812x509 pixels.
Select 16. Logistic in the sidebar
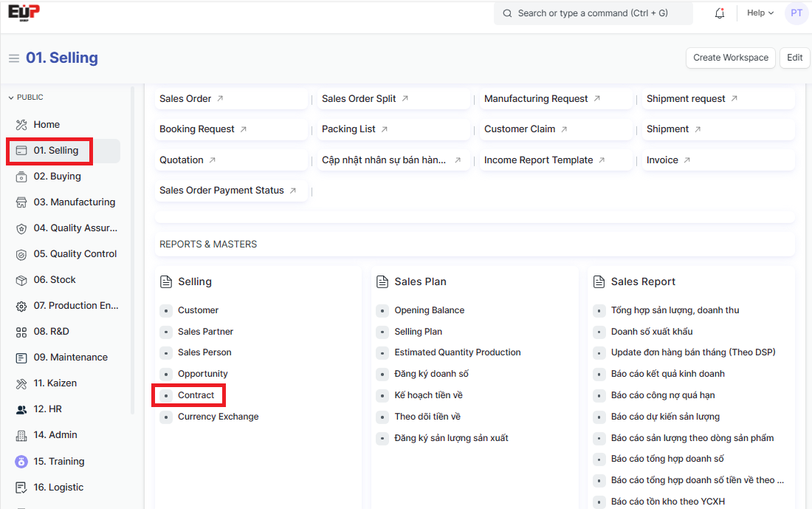58,488
